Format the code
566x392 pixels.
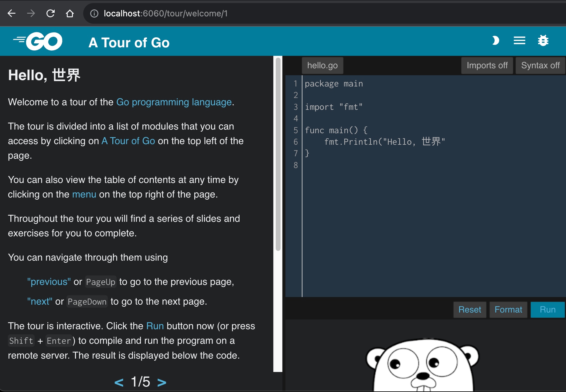pyautogui.click(x=508, y=309)
